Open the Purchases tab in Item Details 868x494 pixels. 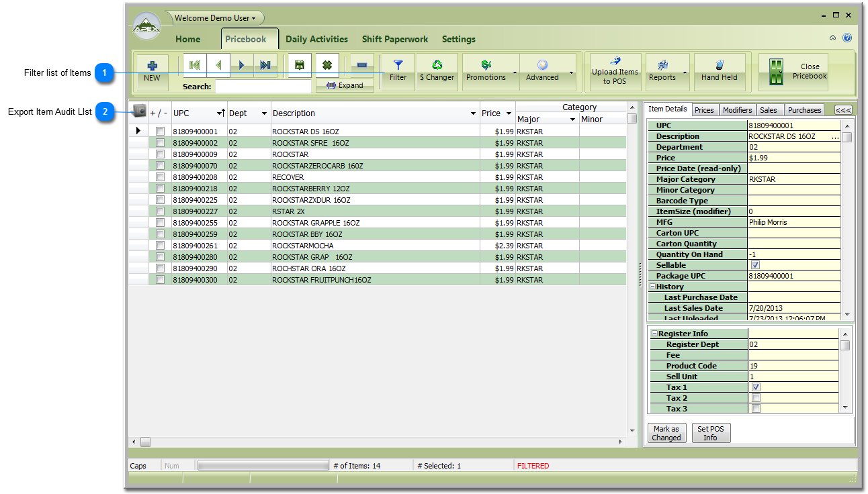804,109
